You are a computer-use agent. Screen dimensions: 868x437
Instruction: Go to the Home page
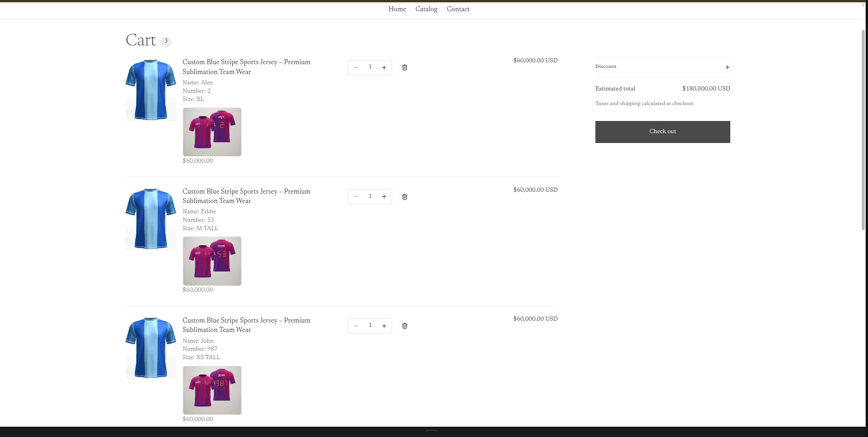click(397, 9)
